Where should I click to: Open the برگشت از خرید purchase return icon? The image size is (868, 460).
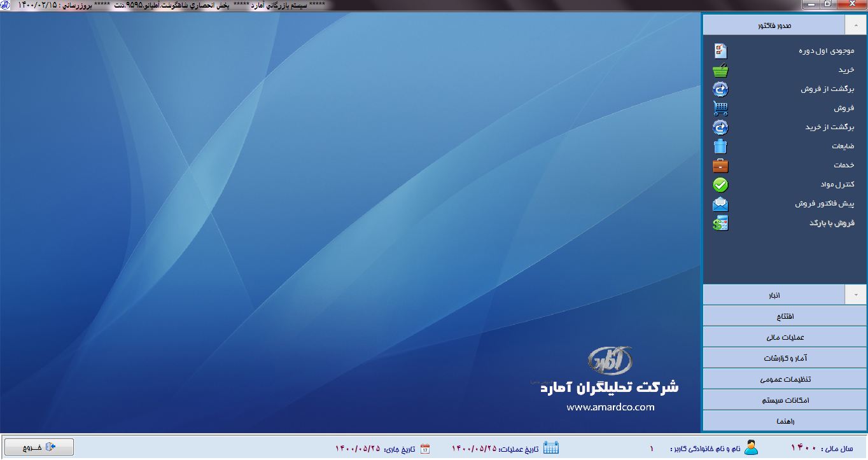tap(720, 127)
